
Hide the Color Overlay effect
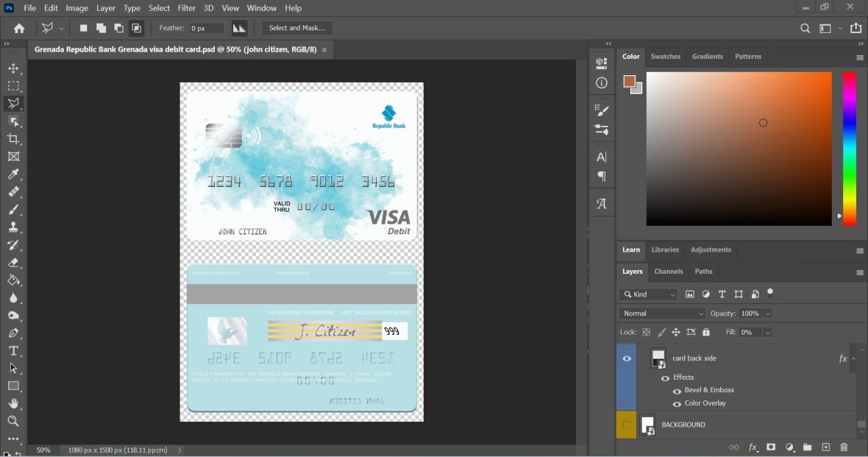coord(677,403)
